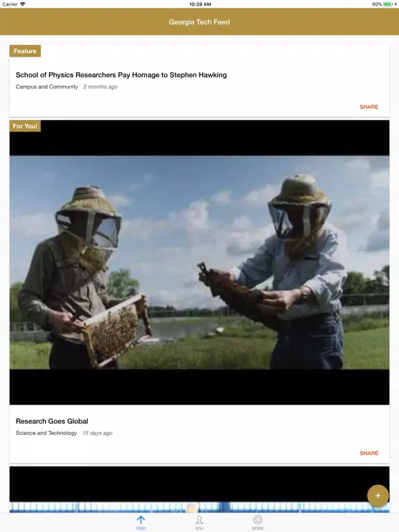Select the For You! tag label
Image resolution: width=399 pixels, height=532 pixels.
click(25, 126)
